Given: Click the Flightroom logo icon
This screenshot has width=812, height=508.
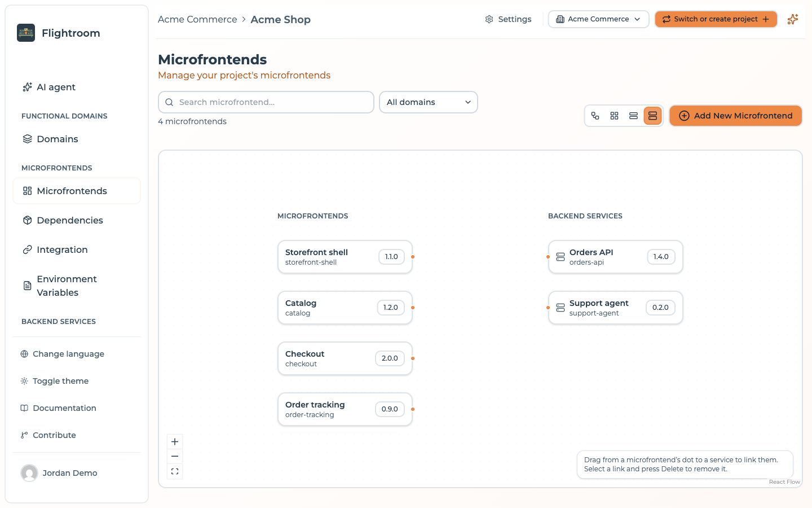Looking at the screenshot, I should coord(26,33).
